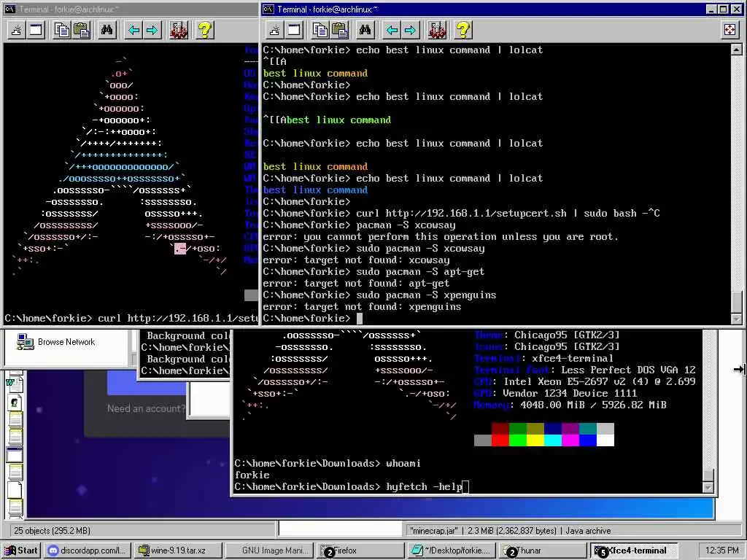
Task: Click the 'Less Perfect DOS VGA 12' font line
Action: (x=584, y=370)
